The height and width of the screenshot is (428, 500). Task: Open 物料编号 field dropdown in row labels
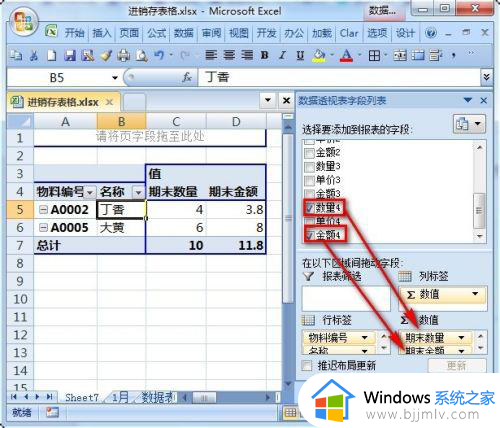365,338
